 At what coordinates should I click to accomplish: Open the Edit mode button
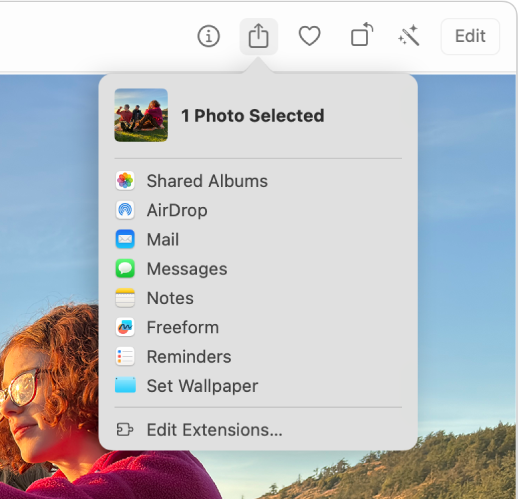point(470,36)
